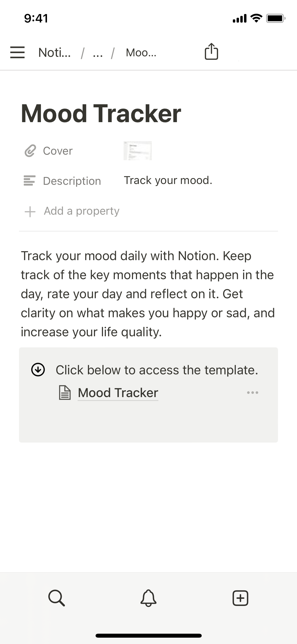Tap the Description text-lines icon
Screen dimensions: 297x644
coord(29,181)
